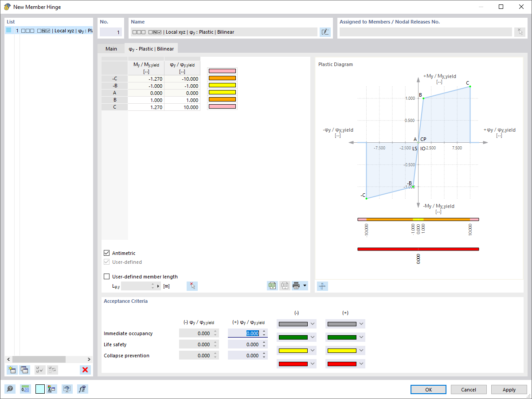Image resolution: width=532 pixels, height=399 pixels.
Task: Click the Apply button
Action: pyautogui.click(x=509, y=390)
